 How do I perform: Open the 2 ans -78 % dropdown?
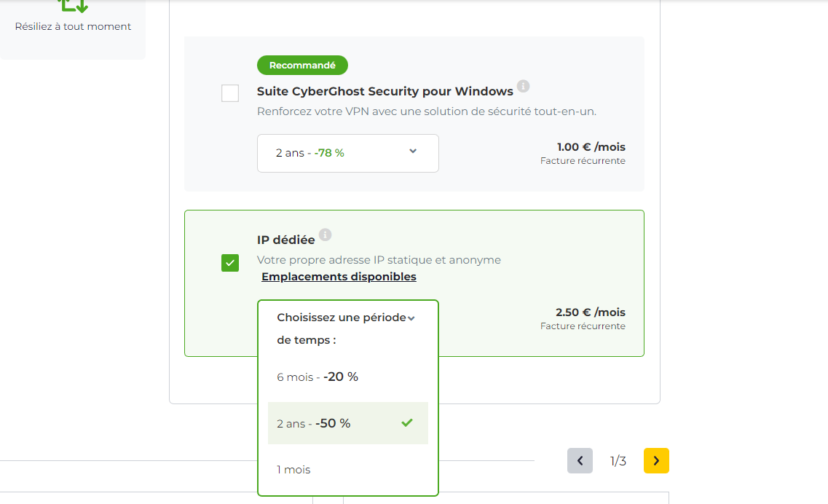348,153
